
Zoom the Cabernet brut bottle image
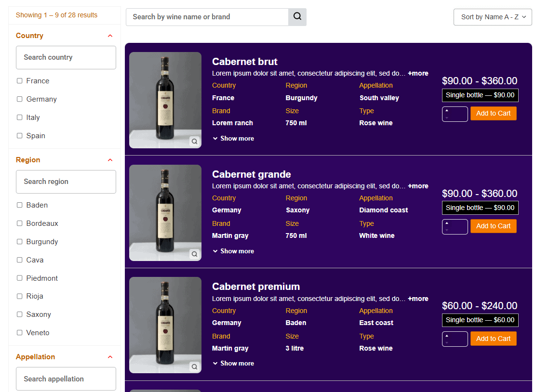194,142
